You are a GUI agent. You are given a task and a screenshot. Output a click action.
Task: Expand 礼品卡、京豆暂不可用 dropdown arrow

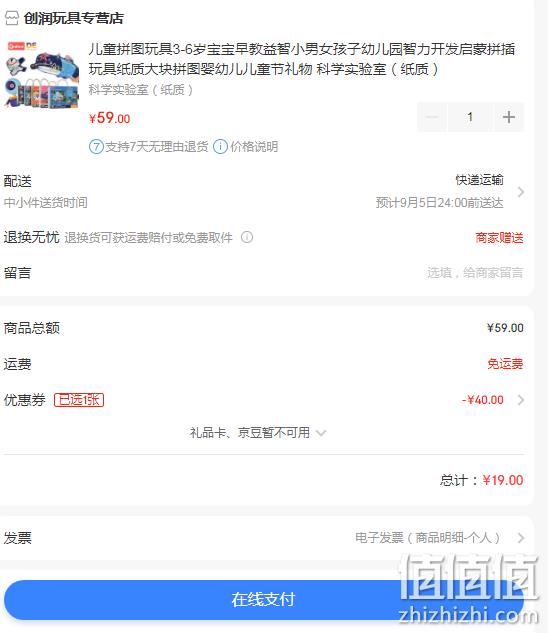pyautogui.click(x=321, y=433)
